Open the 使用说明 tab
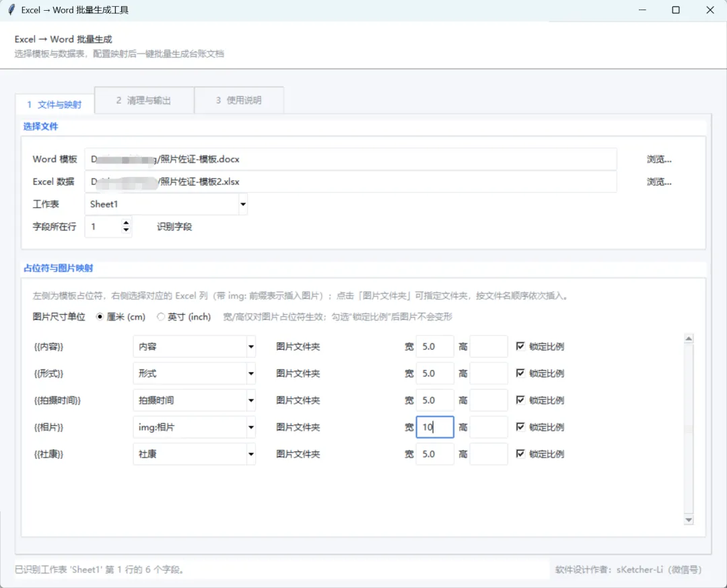Screen dimensions: 727x588 [239, 100]
